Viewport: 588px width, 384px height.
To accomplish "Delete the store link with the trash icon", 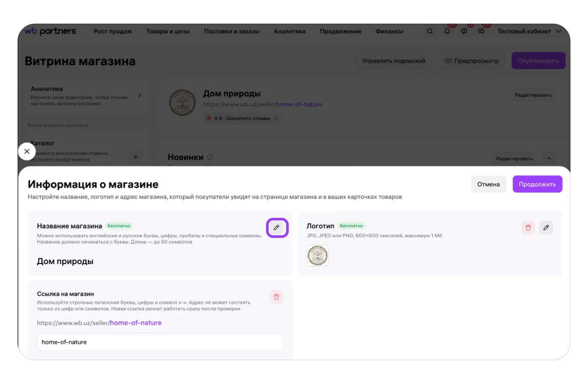I will tap(276, 297).
